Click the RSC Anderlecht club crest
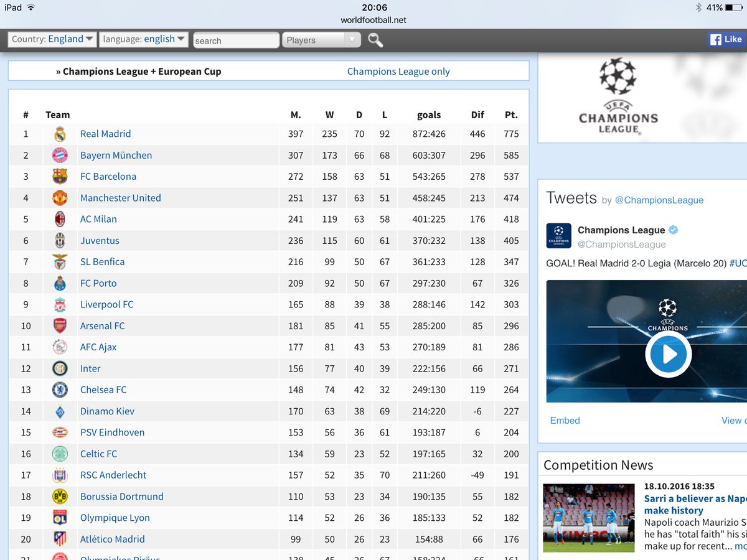Screen dimensions: 747x560 (60, 475)
